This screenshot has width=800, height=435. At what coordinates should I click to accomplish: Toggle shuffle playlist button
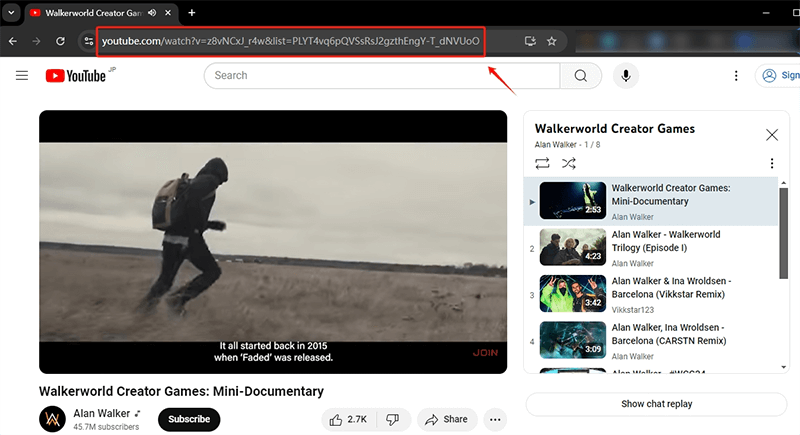coord(569,163)
